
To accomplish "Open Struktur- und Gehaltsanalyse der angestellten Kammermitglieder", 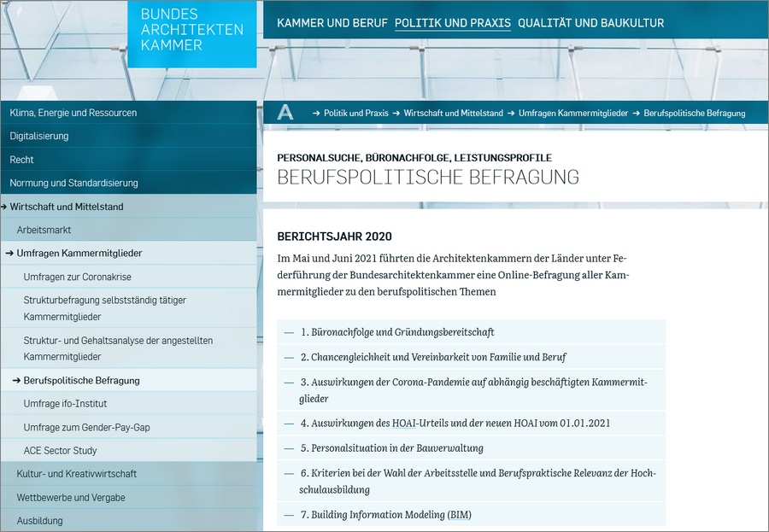I will pos(128,348).
